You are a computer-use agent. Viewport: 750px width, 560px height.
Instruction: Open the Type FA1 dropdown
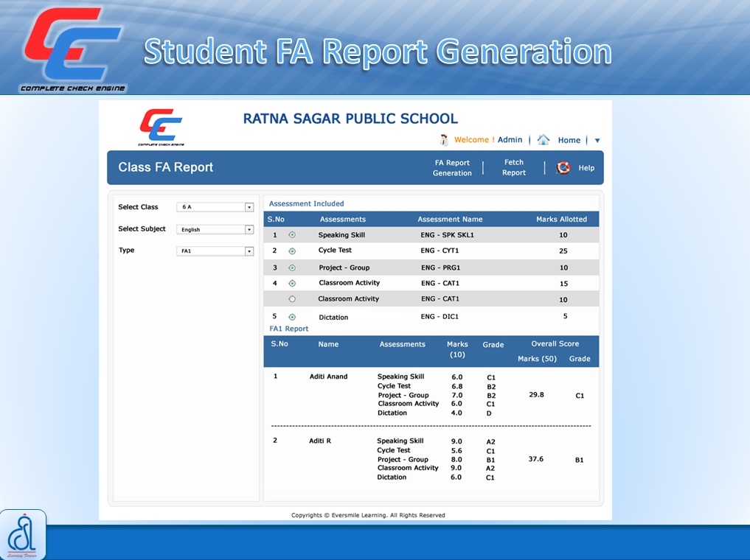point(215,251)
